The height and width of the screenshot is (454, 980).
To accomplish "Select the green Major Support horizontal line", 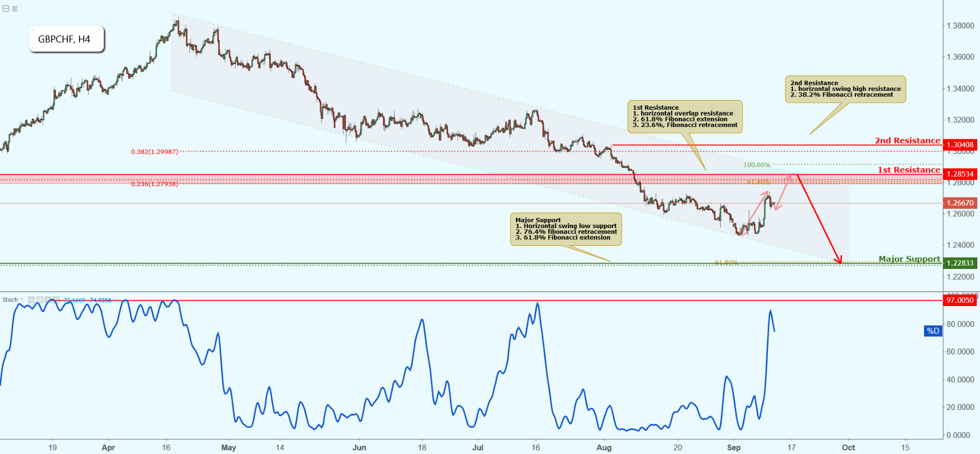I will (471, 264).
